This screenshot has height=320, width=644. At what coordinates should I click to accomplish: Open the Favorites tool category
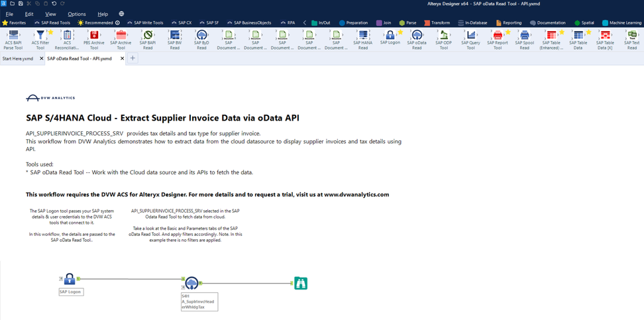click(15, 23)
